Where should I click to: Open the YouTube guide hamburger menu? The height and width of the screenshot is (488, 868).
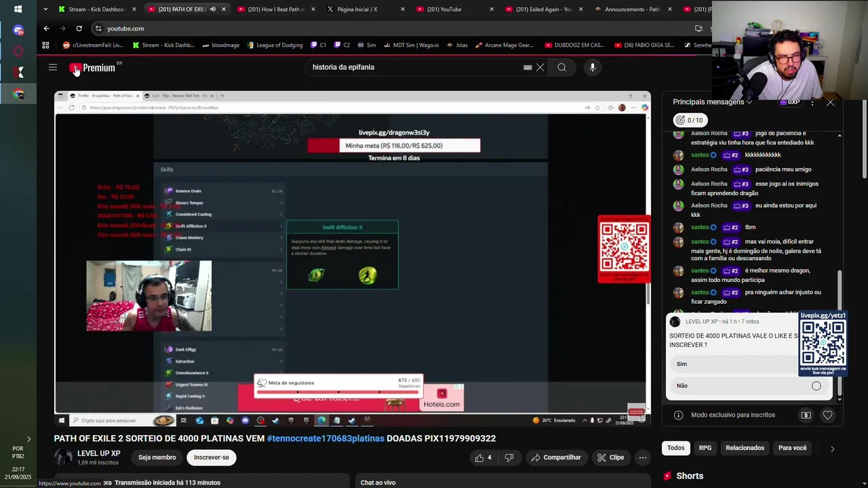[52, 67]
